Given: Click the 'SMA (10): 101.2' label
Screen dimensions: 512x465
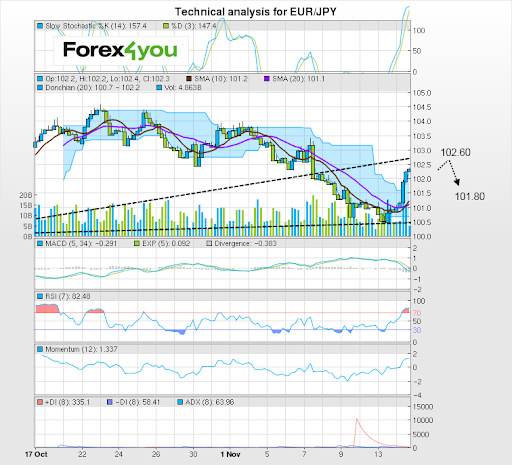Looking at the screenshot, I should point(221,79).
